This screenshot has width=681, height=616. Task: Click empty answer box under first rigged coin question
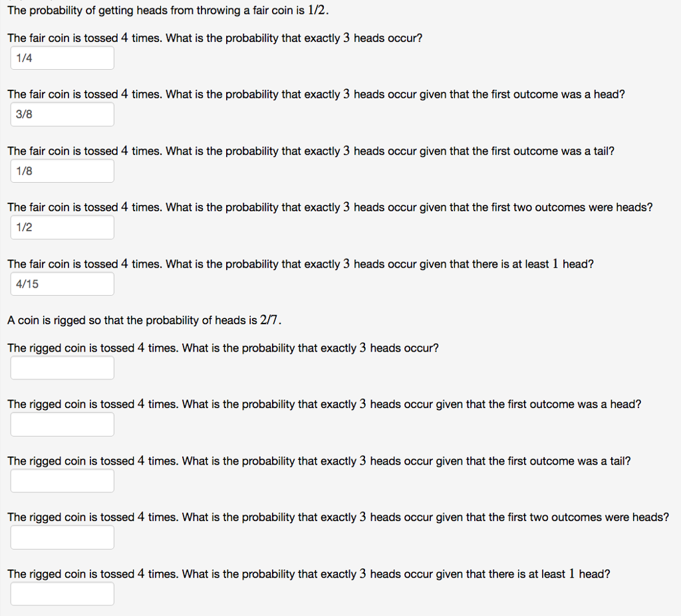pyautogui.click(x=62, y=367)
